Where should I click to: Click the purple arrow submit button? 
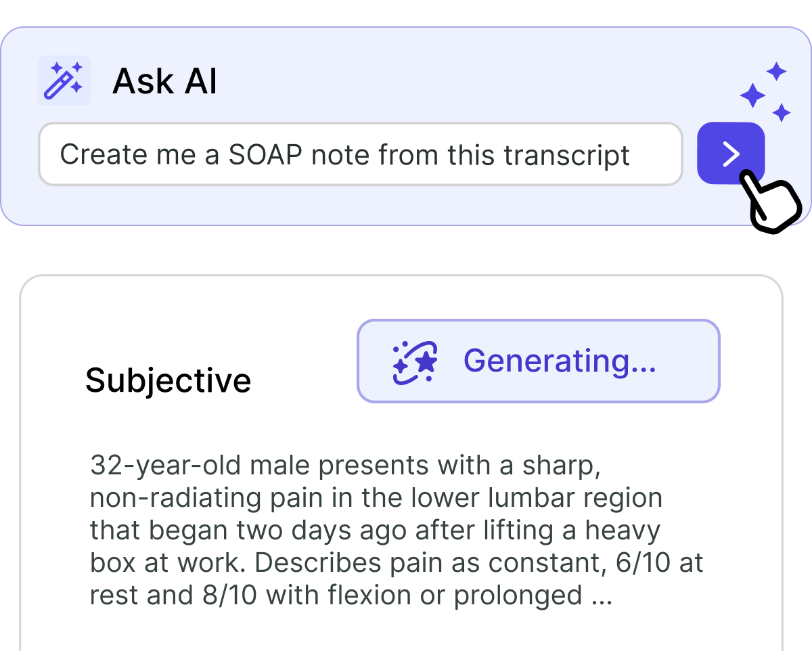731,153
